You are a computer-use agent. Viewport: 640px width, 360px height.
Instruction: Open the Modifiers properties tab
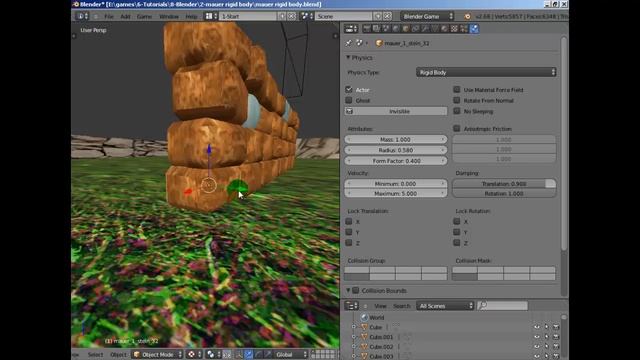click(425, 29)
